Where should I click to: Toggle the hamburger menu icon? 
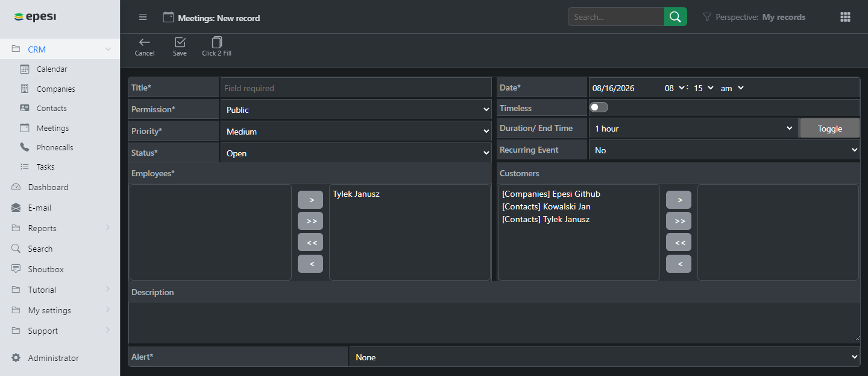pos(143,17)
